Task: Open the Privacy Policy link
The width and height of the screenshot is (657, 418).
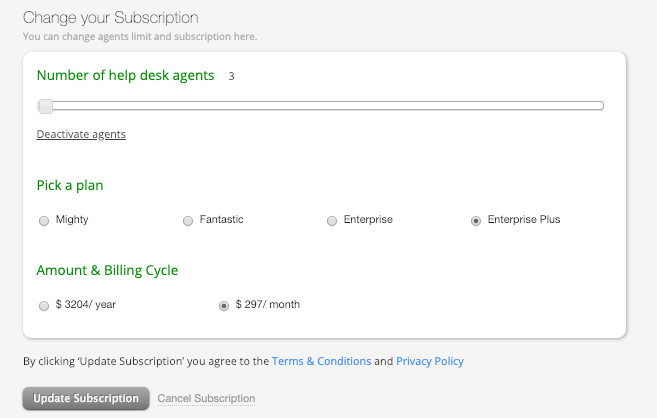Action: click(x=429, y=361)
